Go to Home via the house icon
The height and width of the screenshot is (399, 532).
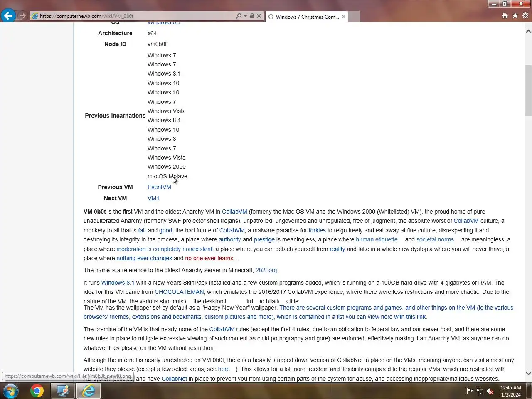click(505, 15)
